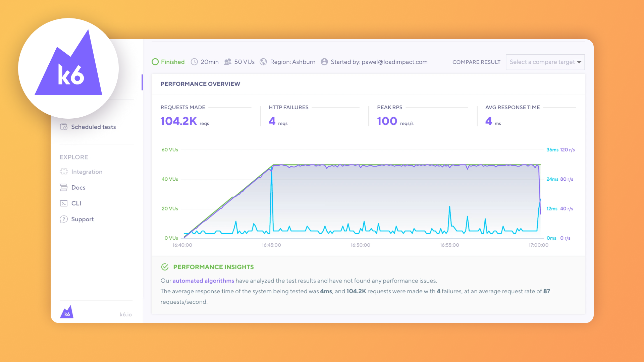Open the Support section
This screenshot has height=362, width=644.
[82, 219]
